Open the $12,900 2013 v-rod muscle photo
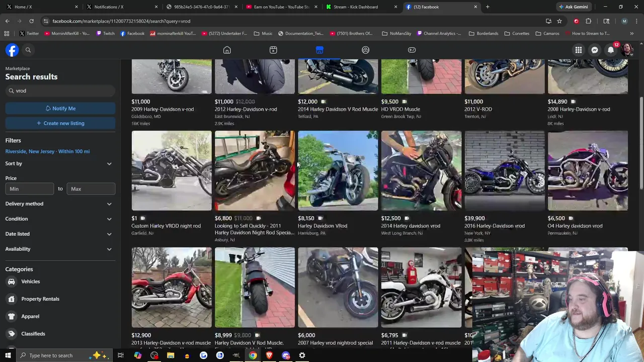This screenshot has width=644, height=362. [172, 287]
